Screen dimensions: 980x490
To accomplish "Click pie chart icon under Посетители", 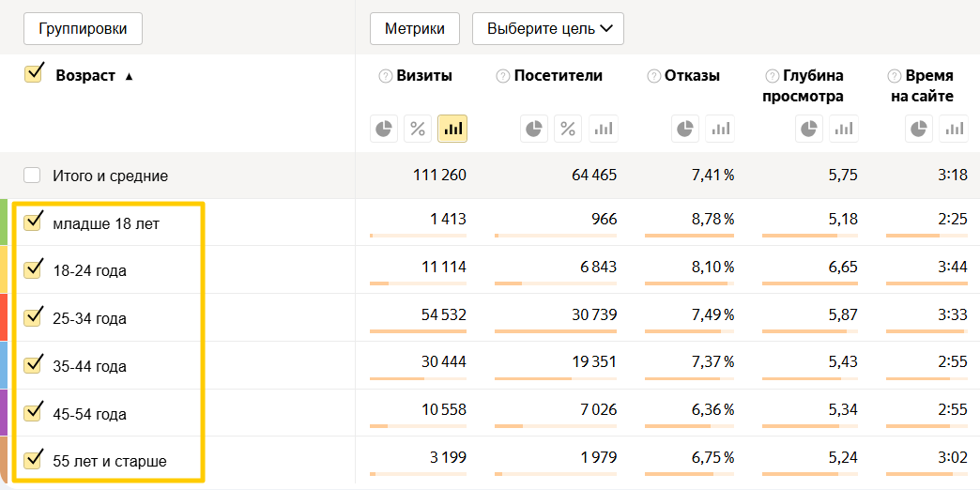I will (533, 129).
